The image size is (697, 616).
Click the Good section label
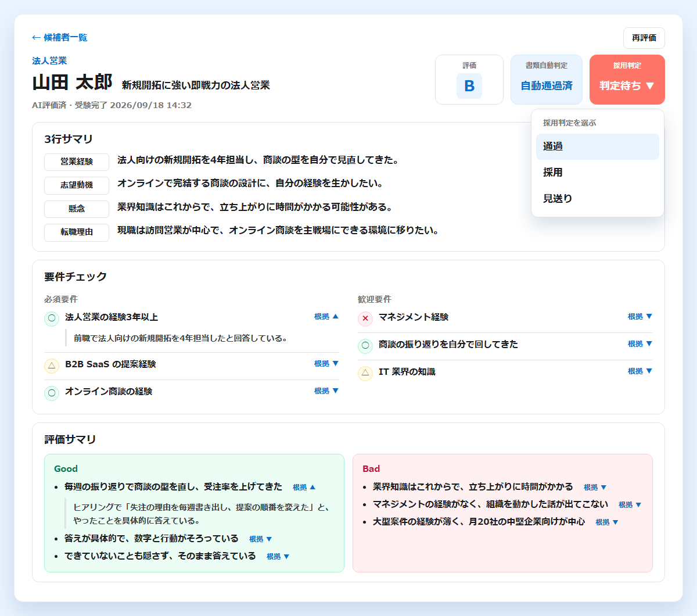(66, 469)
